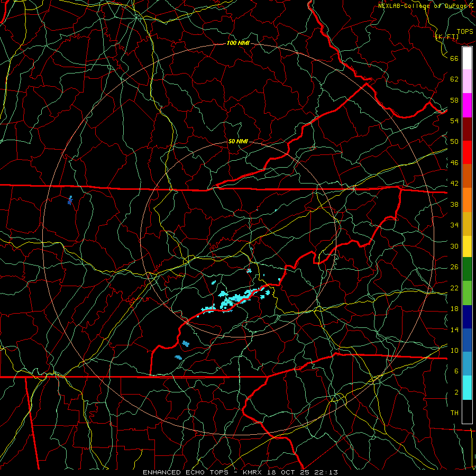Click the dark green 30 kft legend swatch
Viewport: 476px width, 476px height.
pos(467,269)
